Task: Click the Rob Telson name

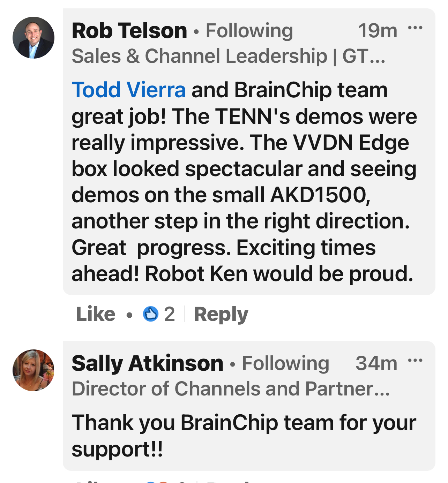Action: [x=129, y=31]
